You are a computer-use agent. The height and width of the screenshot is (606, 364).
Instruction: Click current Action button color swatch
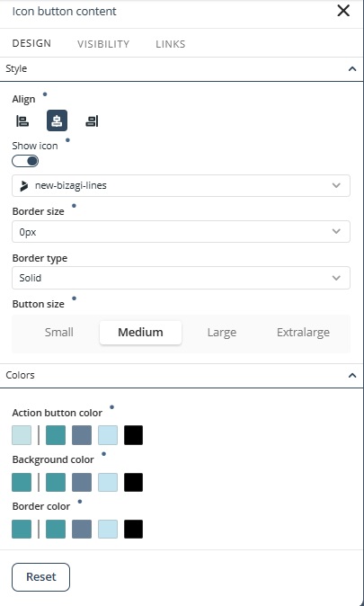(22, 435)
